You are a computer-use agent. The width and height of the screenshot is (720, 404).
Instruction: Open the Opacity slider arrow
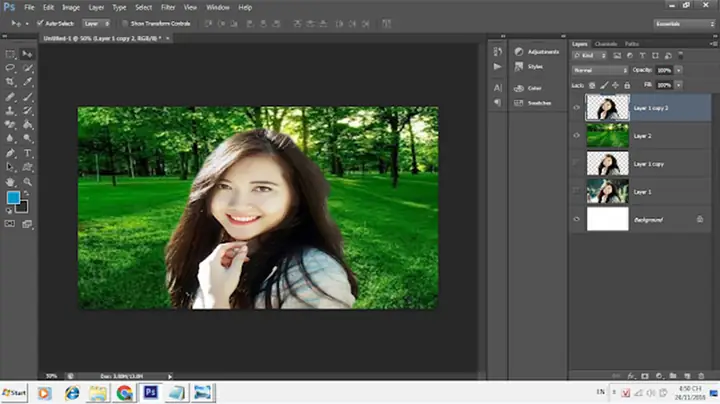679,70
